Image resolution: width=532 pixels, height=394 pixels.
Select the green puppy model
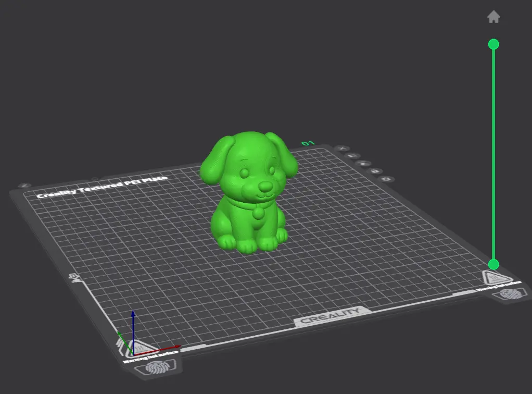[x=249, y=192]
